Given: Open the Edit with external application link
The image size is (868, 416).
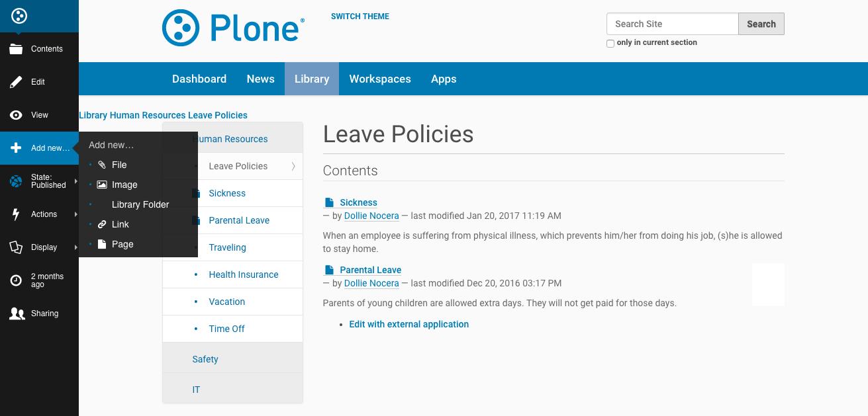Looking at the screenshot, I should (409, 324).
